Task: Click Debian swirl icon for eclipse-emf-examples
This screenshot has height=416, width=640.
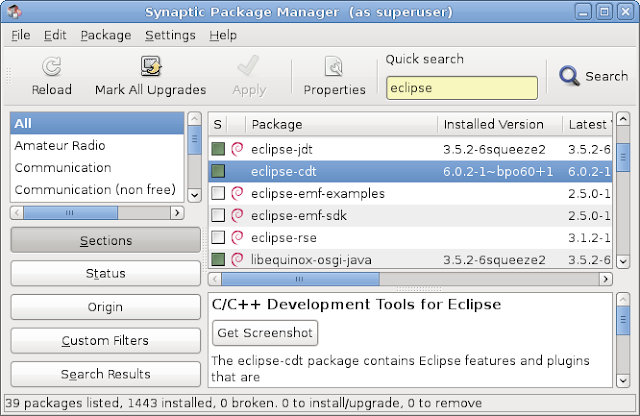Action: click(237, 193)
